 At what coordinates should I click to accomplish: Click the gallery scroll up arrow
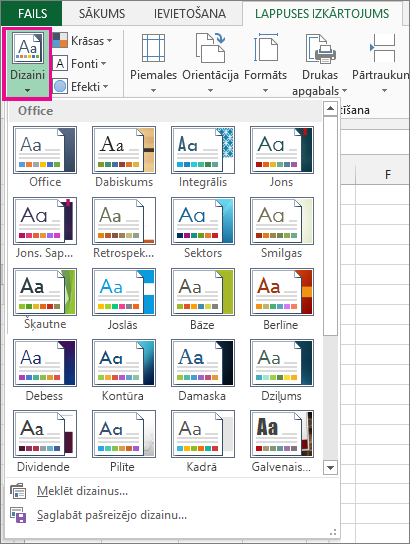[x=330, y=109]
